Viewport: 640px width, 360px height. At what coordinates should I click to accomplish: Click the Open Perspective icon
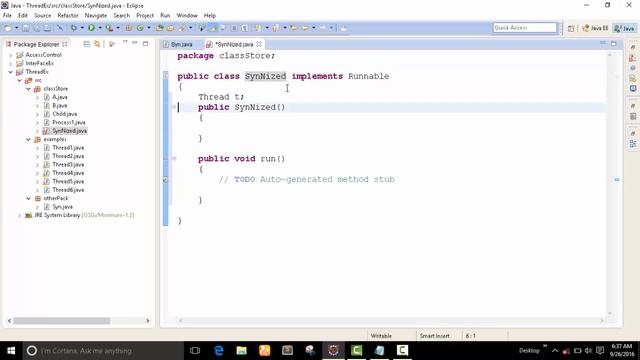(x=571, y=28)
